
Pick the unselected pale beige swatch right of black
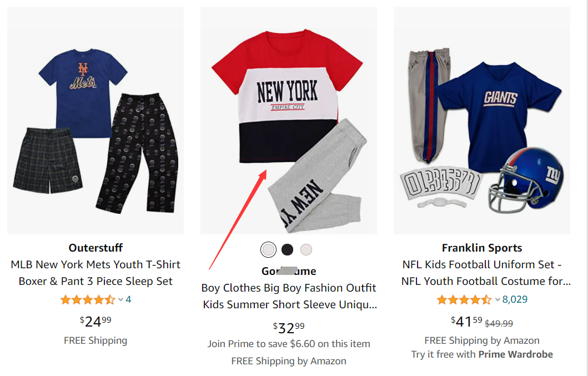[x=306, y=250]
